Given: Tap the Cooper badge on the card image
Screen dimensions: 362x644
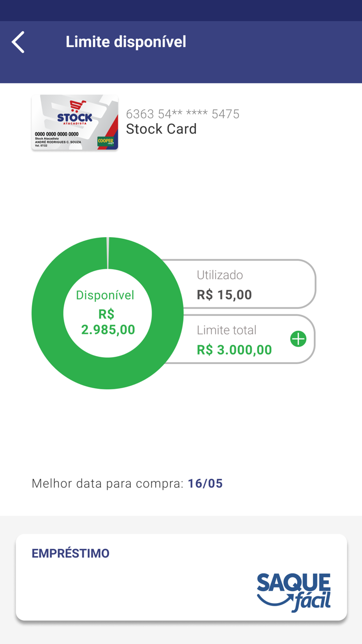Looking at the screenshot, I should (105, 140).
